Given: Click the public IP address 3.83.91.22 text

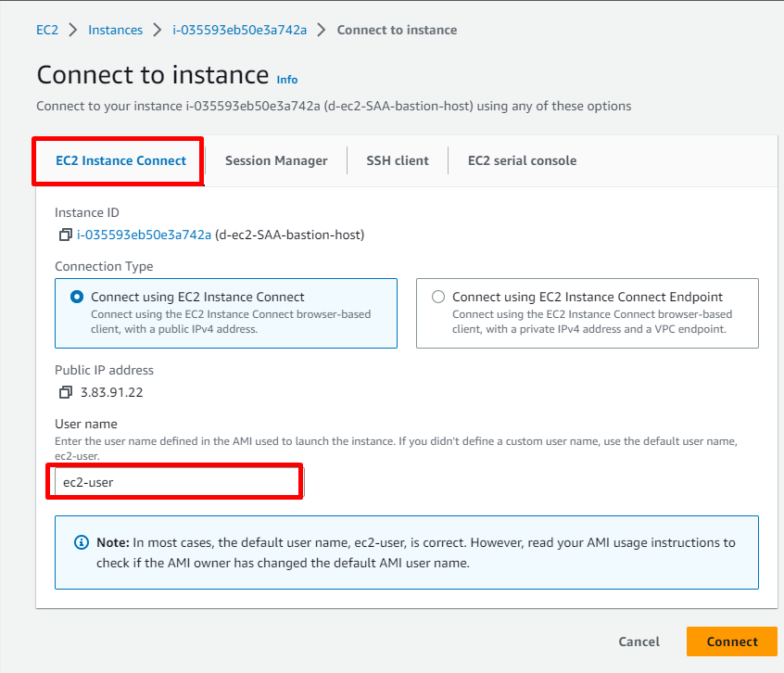Looking at the screenshot, I should pyautogui.click(x=111, y=392).
